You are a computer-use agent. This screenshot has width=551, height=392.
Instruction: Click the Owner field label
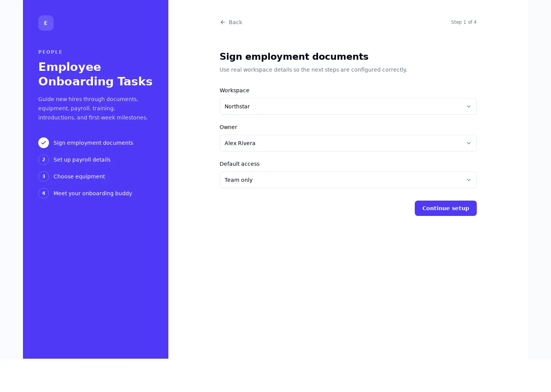(228, 127)
